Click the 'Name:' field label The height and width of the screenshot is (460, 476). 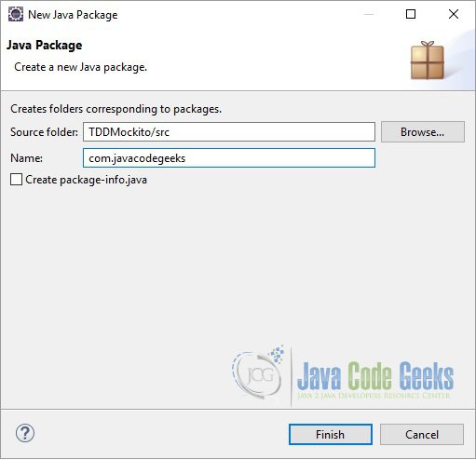tap(26, 158)
